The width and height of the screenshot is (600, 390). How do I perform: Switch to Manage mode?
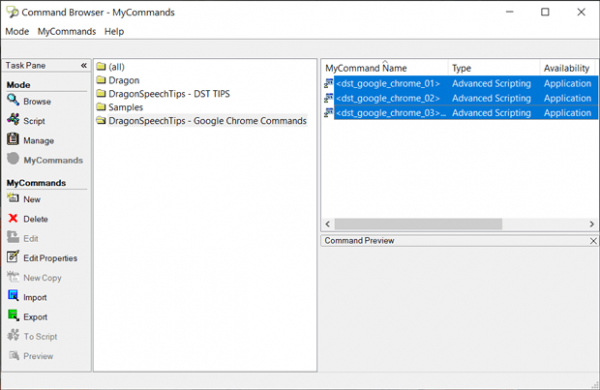tap(39, 140)
